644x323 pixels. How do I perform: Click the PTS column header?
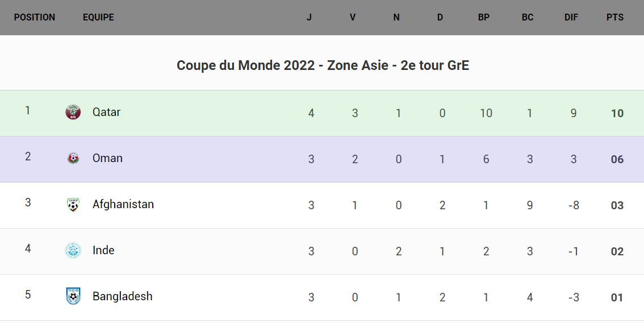(615, 17)
